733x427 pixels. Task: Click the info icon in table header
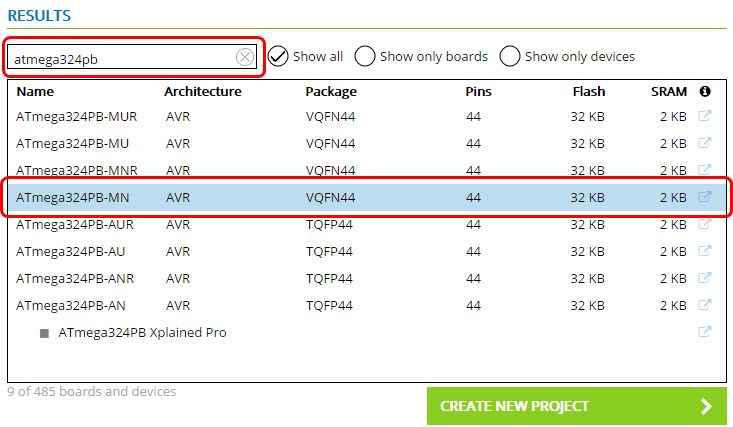point(704,92)
